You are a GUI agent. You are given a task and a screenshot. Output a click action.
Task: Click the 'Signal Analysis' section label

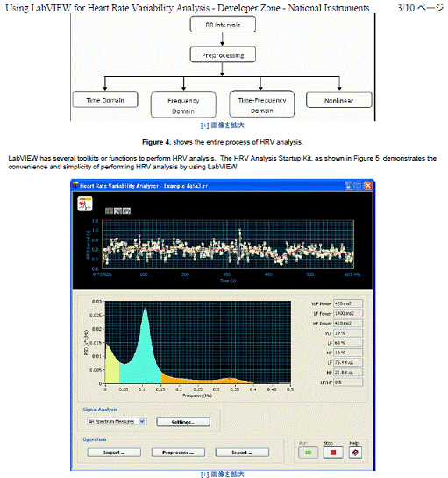click(x=100, y=410)
